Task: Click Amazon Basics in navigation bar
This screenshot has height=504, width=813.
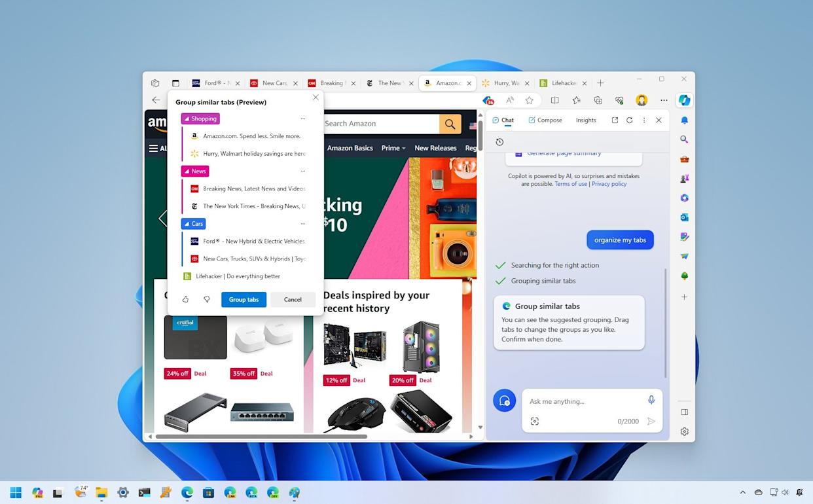Action: pyautogui.click(x=350, y=148)
